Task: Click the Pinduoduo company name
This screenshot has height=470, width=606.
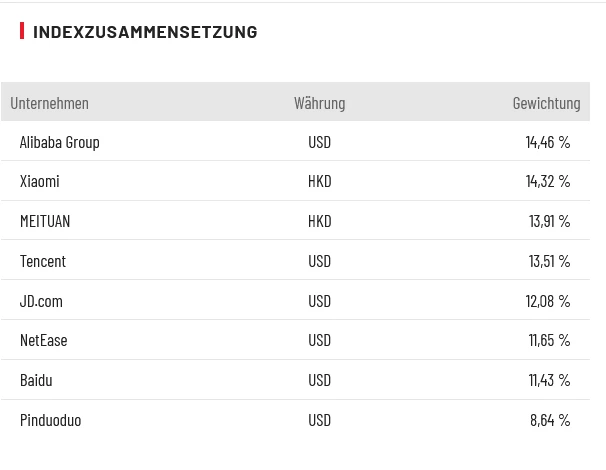Action: point(51,420)
